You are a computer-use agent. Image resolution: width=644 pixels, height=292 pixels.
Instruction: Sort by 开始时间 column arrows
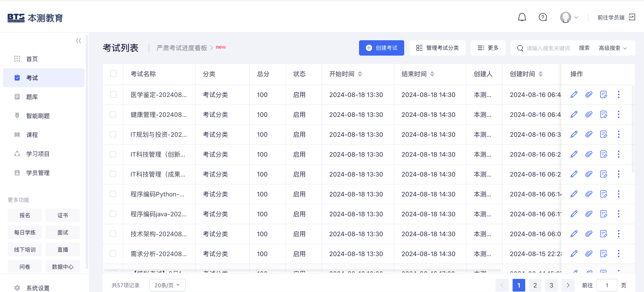(x=360, y=74)
